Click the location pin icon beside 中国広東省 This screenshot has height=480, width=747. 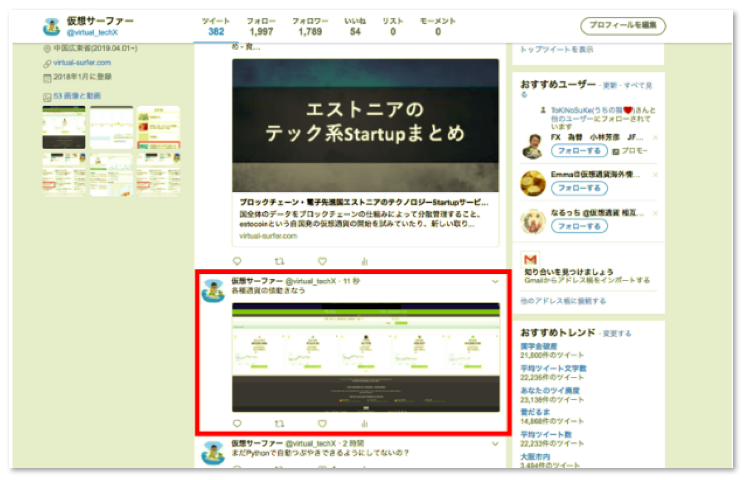pyautogui.click(x=47, y=49)
